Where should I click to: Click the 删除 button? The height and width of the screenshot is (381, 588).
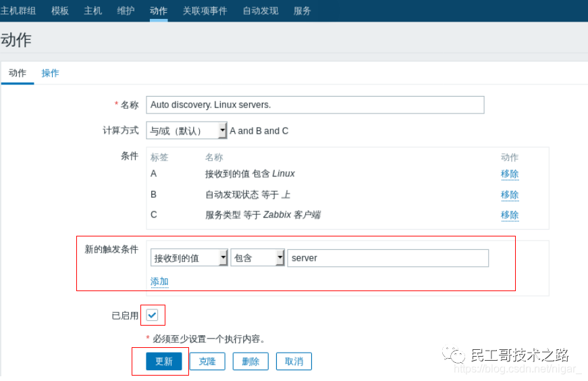(x=250, y=361)
